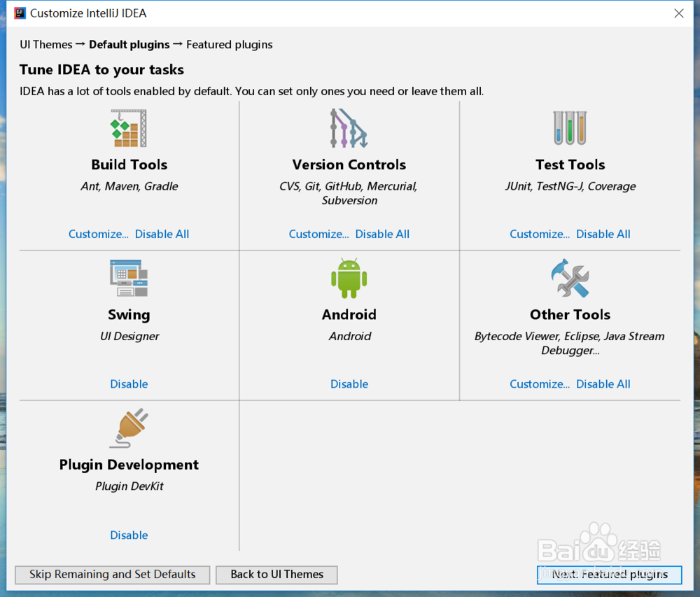Disable the Android plugin
Image resolution: width=700 pixels, height=597 pixels.
point(349,384)
